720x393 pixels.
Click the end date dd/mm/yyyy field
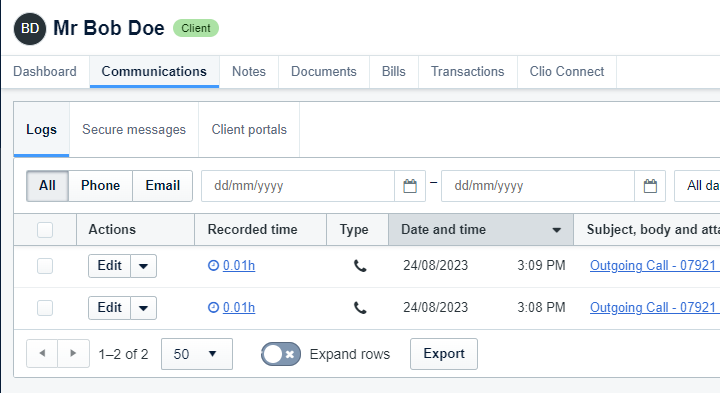(538, 186)
